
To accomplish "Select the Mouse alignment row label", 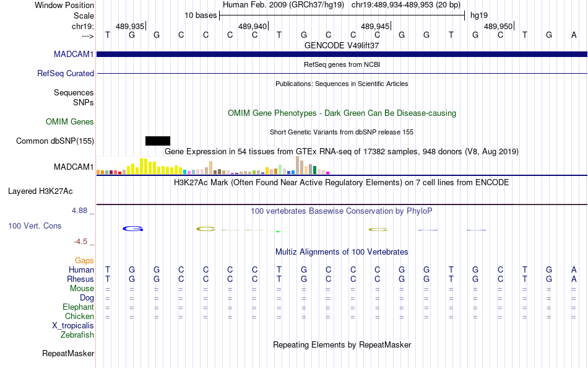I will click(82, 289).
